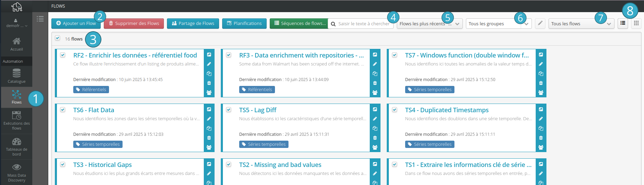The image size is (644, 185).
Task: Uncheck the TS1 flow checkbox
Action: pos(395,164)
